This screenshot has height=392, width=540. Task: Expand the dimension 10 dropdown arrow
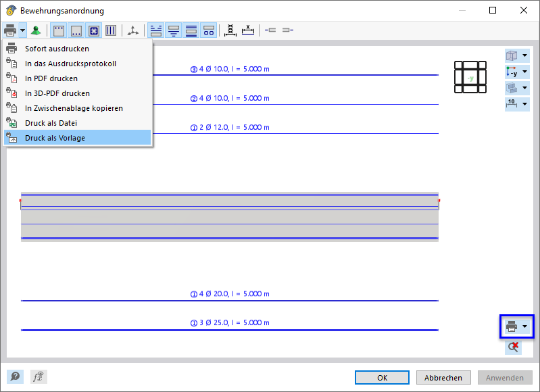click(524, 103)
